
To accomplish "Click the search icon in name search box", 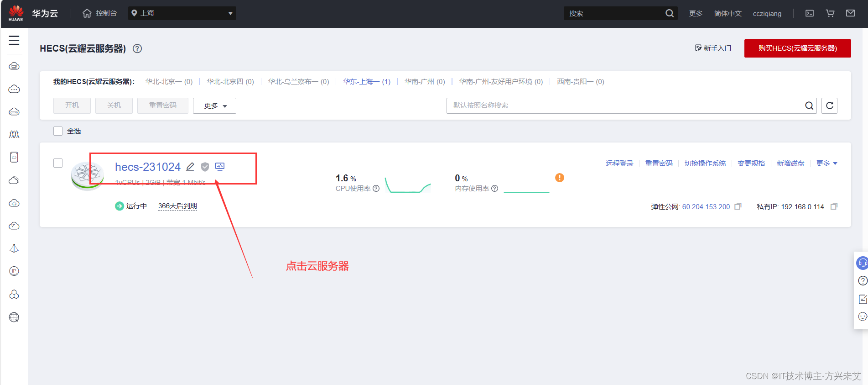I will pos(809,105).
